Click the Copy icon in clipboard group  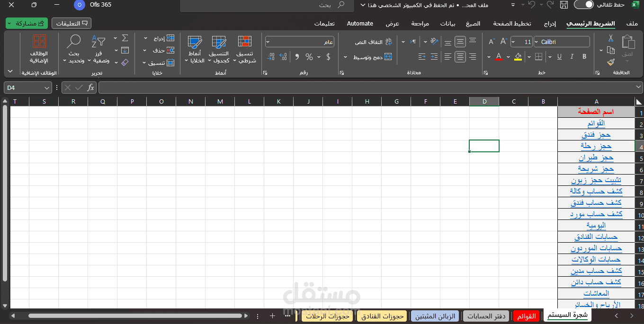(611, 50)
